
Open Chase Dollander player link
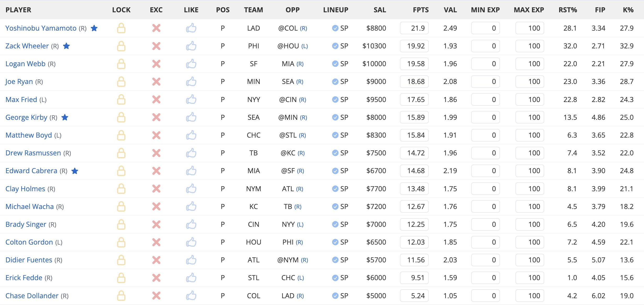[32, 296]
